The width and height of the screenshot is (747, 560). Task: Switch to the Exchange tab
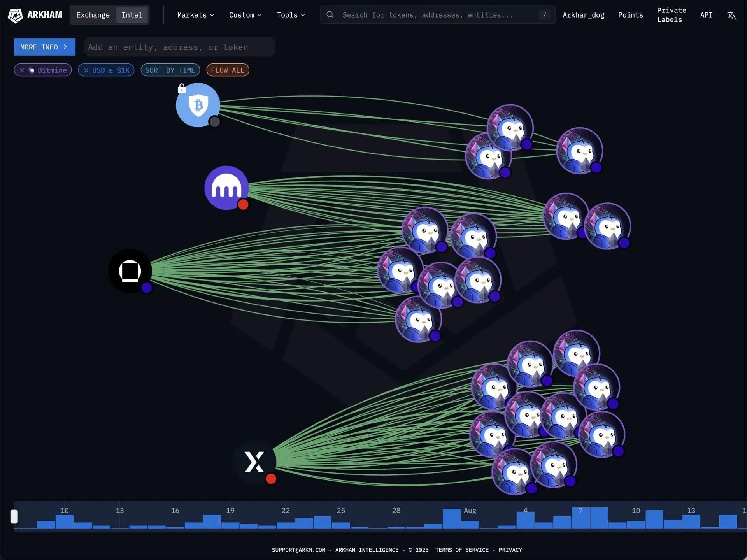pos(93,15)
